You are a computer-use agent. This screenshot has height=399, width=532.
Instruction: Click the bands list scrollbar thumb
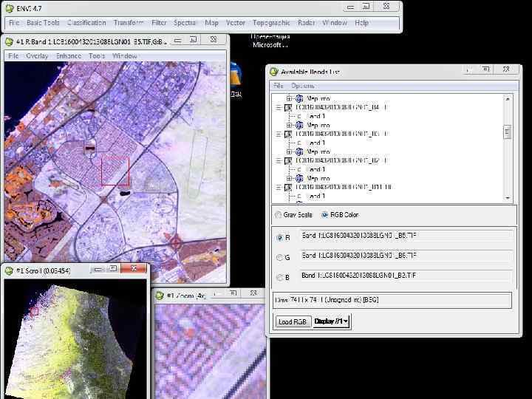click(x=508, y=132)
